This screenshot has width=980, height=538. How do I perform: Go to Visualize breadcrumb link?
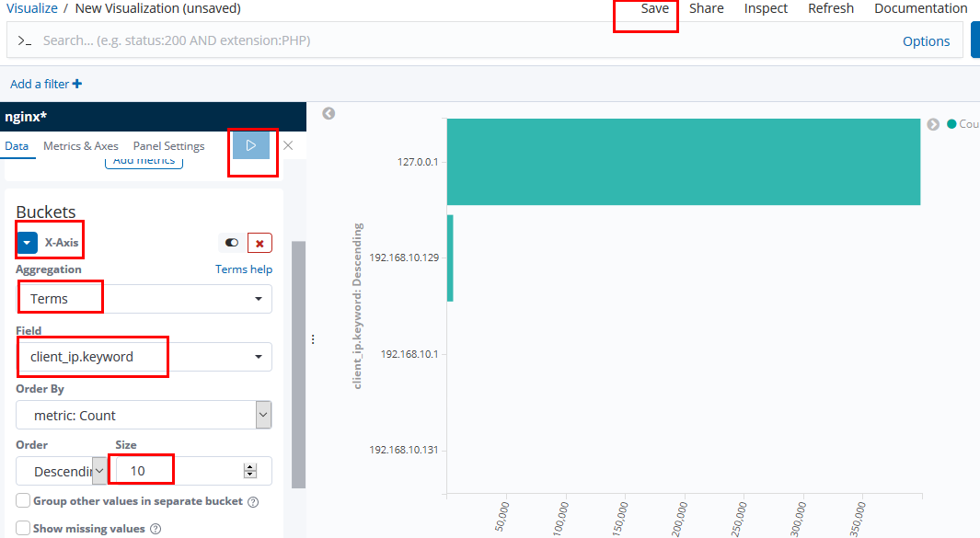(x=32, y=9)
